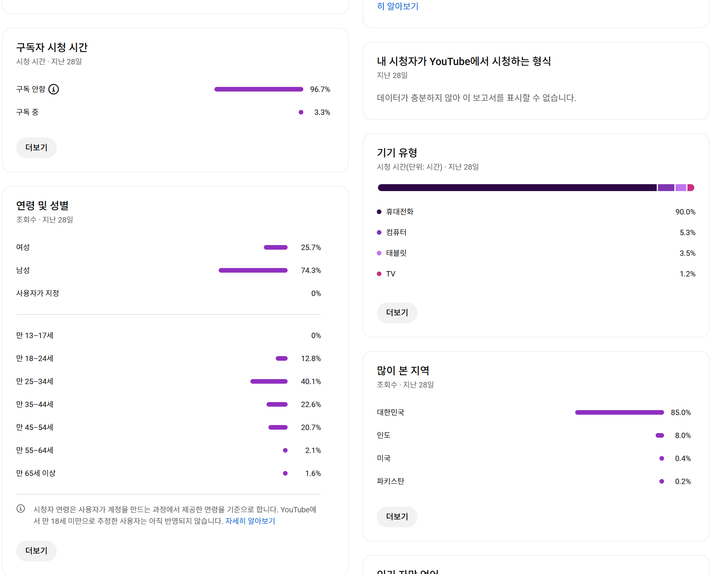Click the 대한민국 85.0% bar
This screenshot has width=728, height=574.
coord(619,412)
